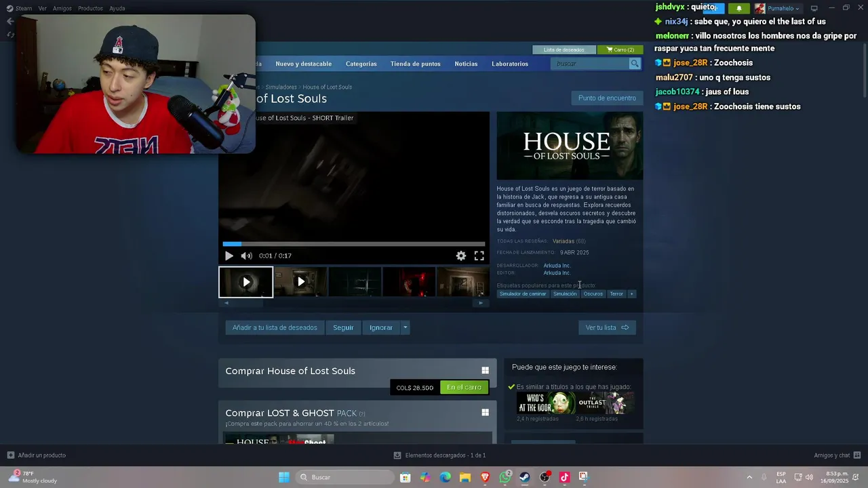
Task: Click the Variadas reviews link
Action: [x=563, y=241]
